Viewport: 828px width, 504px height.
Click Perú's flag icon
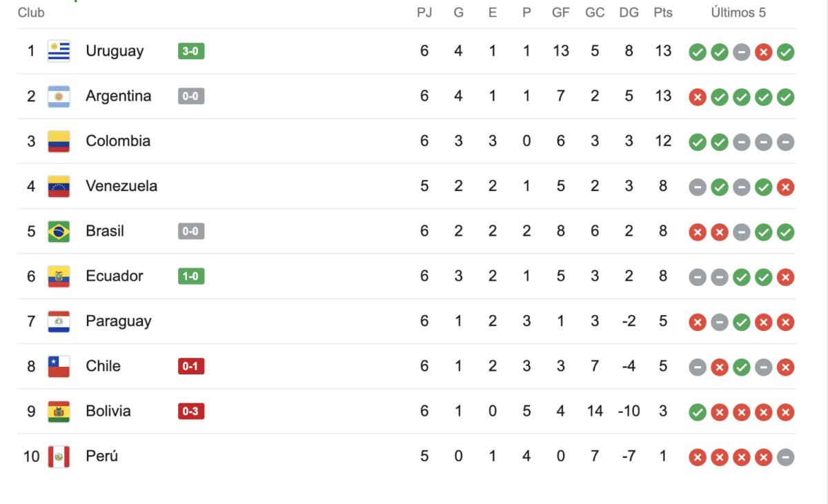(x=59, y=456)
